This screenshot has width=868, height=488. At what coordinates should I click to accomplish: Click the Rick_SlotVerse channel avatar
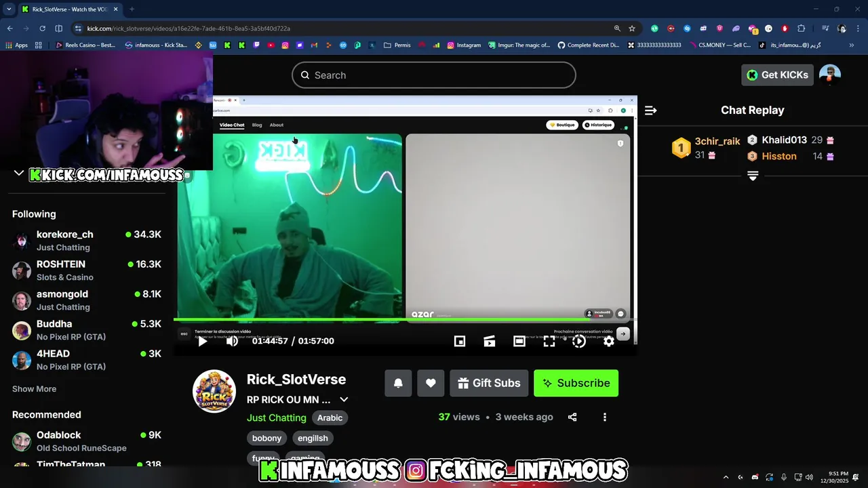[x=214, y=391]
